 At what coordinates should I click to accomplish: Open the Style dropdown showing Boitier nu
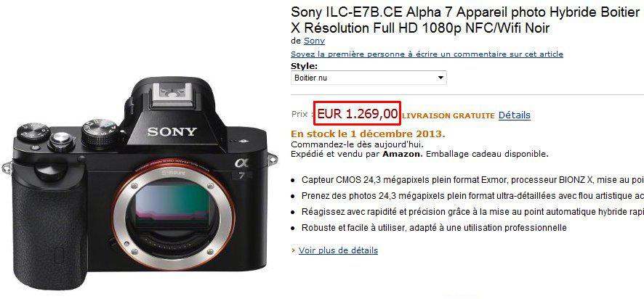point(369,78)
